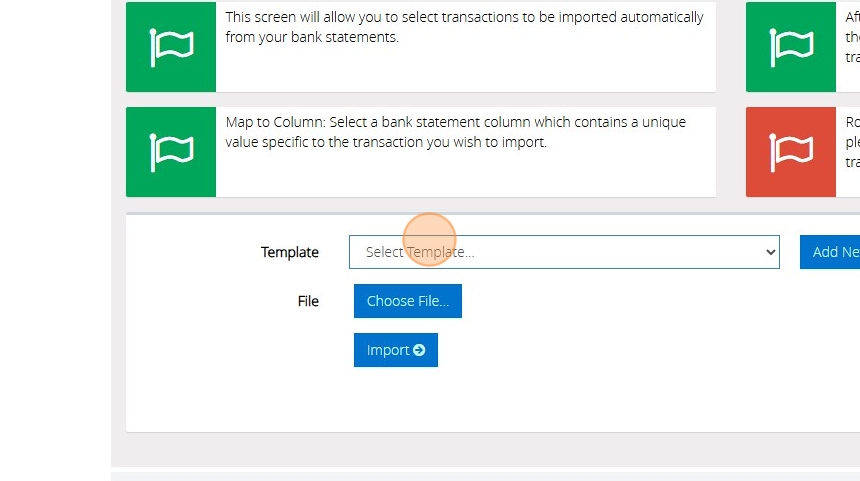Click the arrow icon inside Import button

coord(419,350)
